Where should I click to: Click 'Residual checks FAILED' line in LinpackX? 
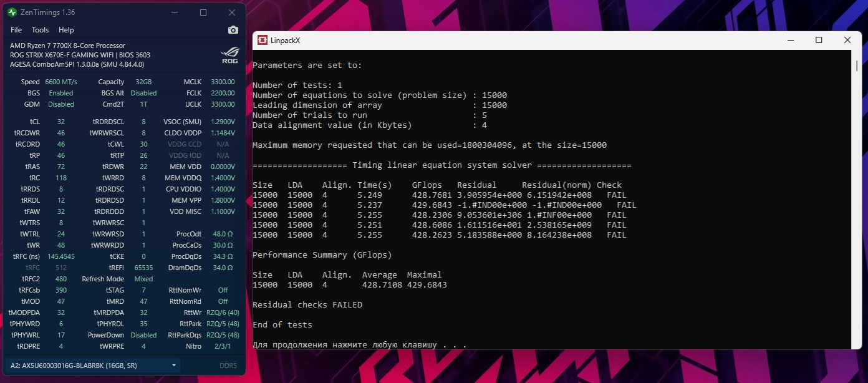307,305
